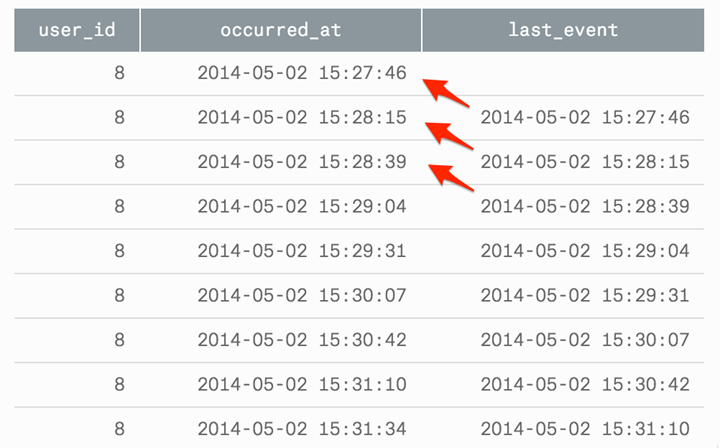The image size is (720, 448).
Task: Select occurred_at cell 2014-05-02 15:28:15
Action: 302,118
